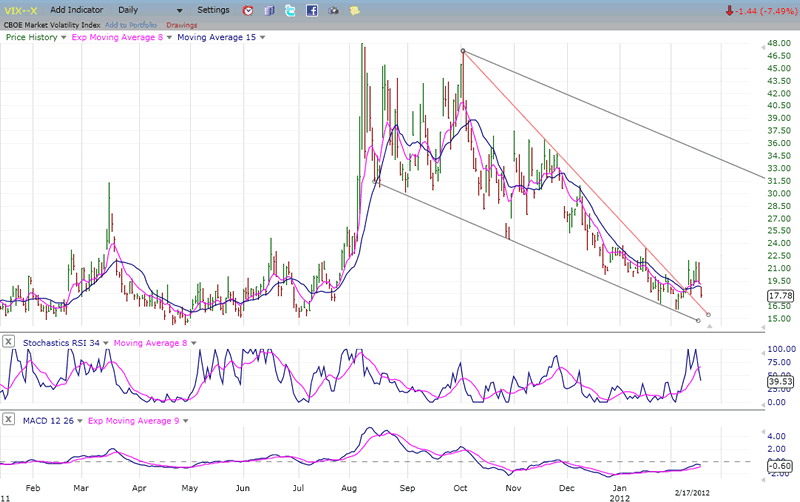The height and width of the screenshot is (502, 800).
Task: Open the yellow sticky note icon
Action: pos(356,10)
